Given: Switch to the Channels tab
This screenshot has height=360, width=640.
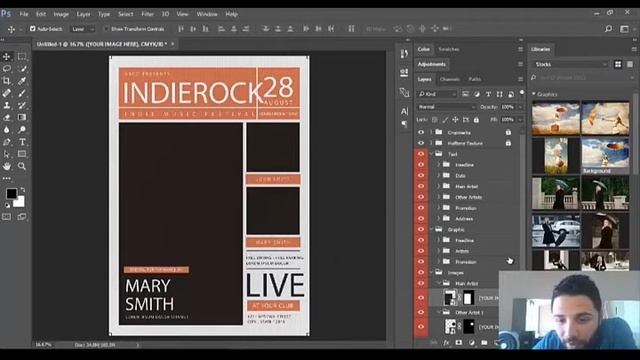Looking at the screenshot, I should [x=450, y=79].
